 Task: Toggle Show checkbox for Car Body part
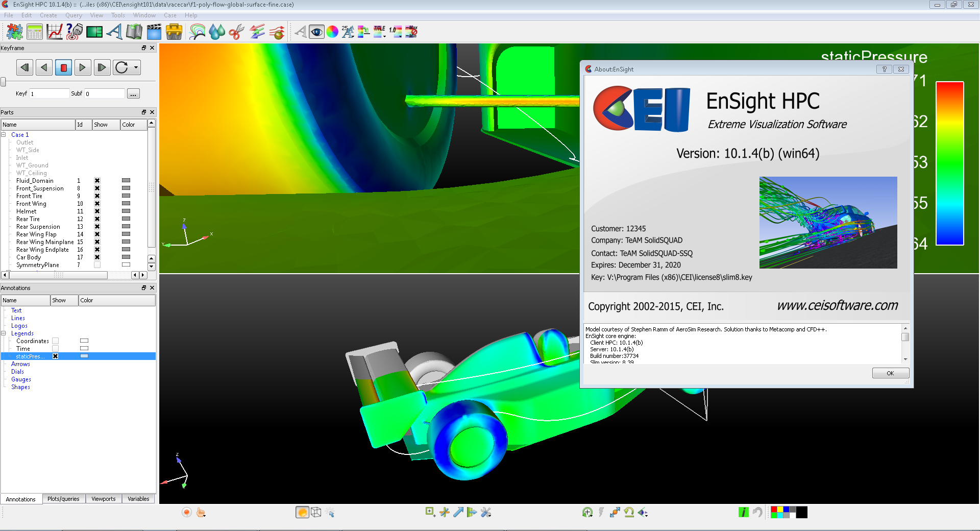[97, 257]
